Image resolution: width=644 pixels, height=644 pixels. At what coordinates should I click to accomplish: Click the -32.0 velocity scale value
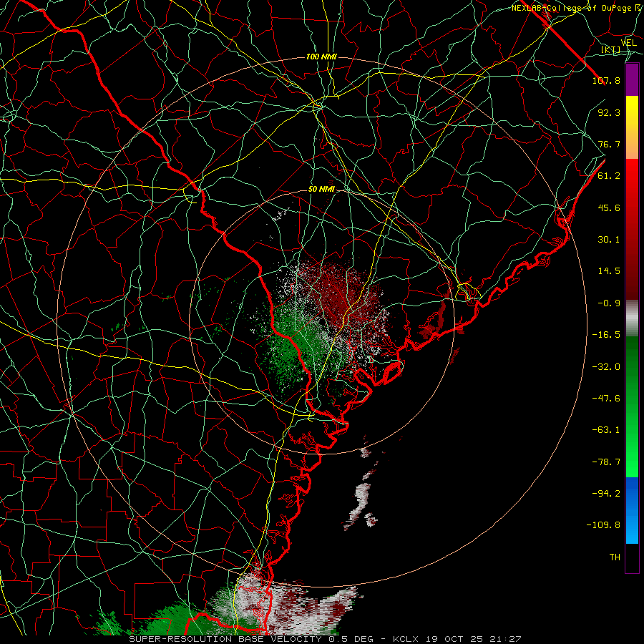click(606, 367)
